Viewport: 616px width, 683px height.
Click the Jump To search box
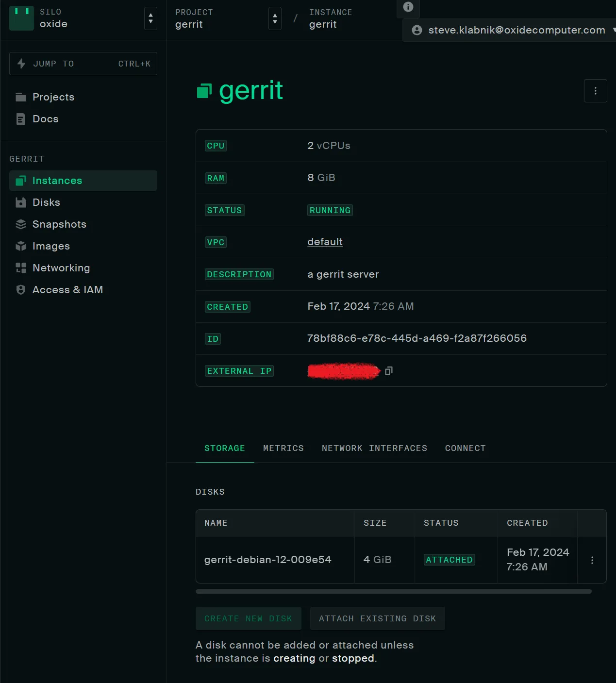click(83, 64)
